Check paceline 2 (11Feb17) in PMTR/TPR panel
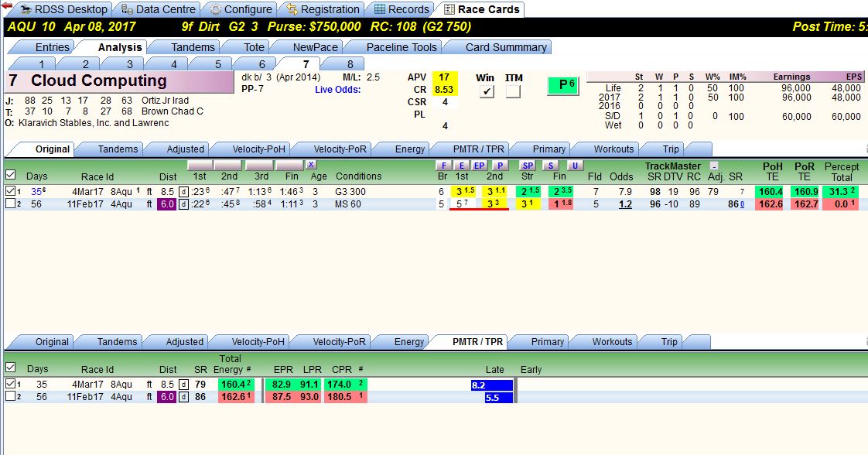The image size is (868, 455). pyautogui.click(x=10, y=396)
